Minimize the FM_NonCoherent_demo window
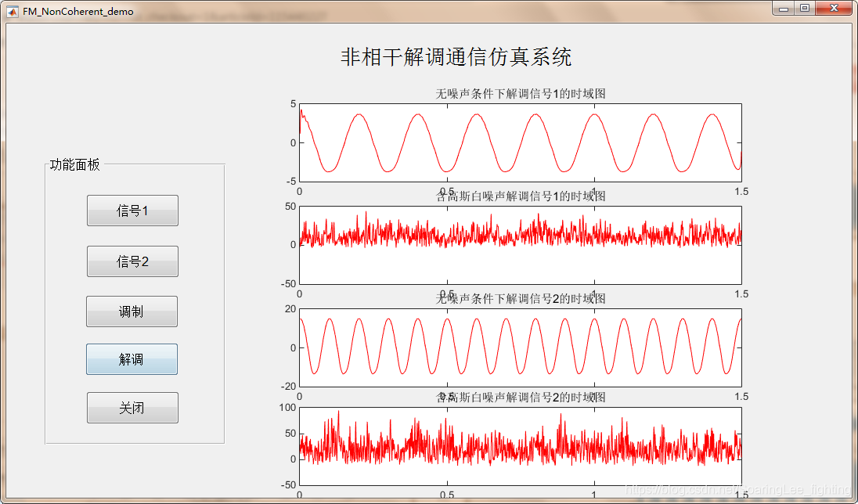Viewport: 858px width, 504px height. tap(784, 8)
